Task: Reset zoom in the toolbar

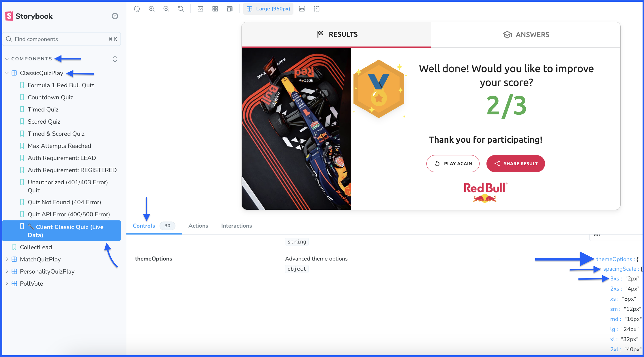Action: coord(181,9)
